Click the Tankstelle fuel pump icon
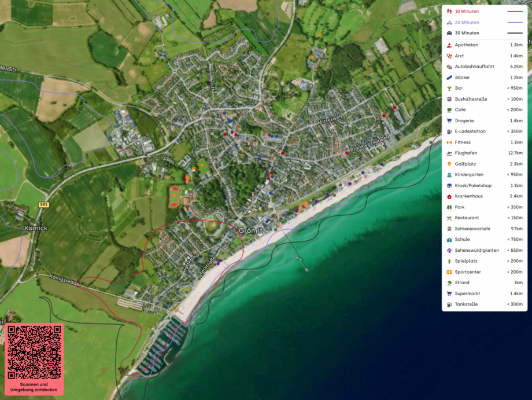This screenshot has width=532, height=400. pyautogui.click(x=449, y=304)
